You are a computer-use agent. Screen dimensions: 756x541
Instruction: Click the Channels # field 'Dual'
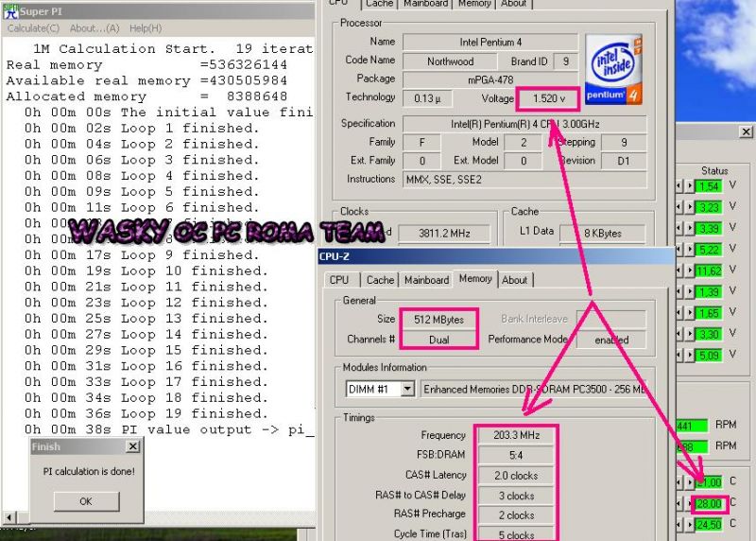click(x=438, y=340)
